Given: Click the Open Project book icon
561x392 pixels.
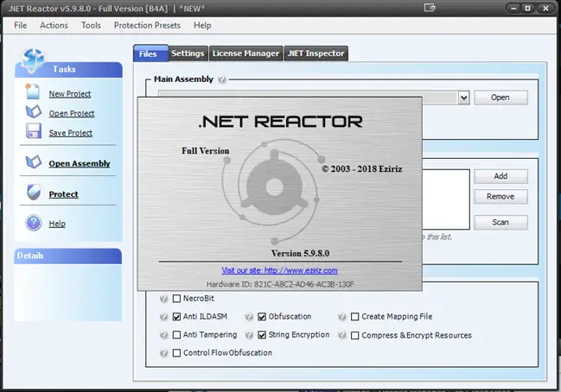Looking at the screenshot, I should pos(33,112).
